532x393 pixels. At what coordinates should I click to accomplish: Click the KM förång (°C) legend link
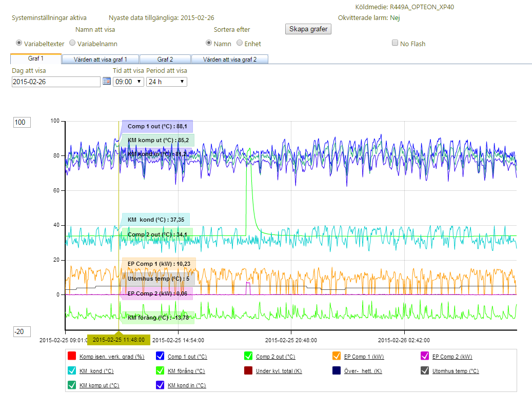click(x=186, y=371)
